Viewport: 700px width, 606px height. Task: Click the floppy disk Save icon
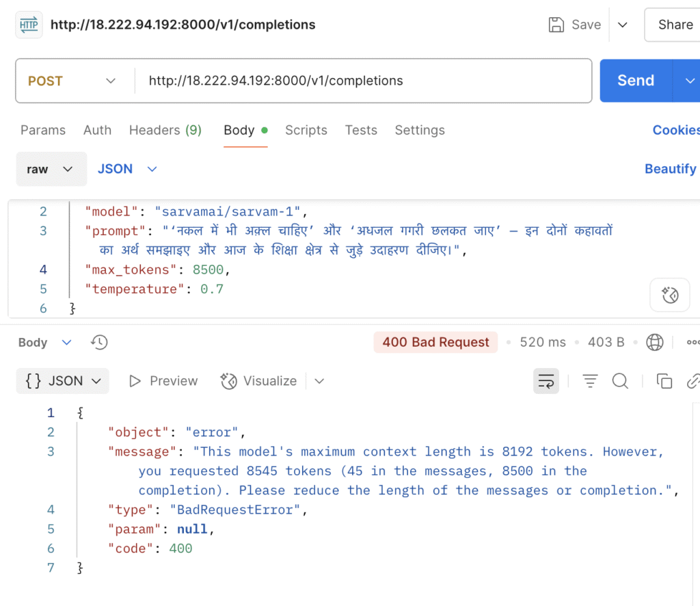coord(556,25)
